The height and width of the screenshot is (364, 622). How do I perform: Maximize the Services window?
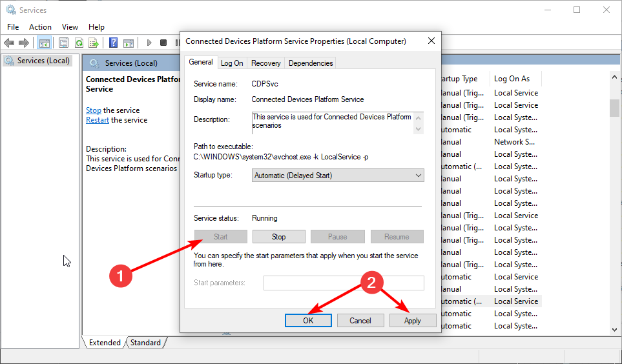577,10
